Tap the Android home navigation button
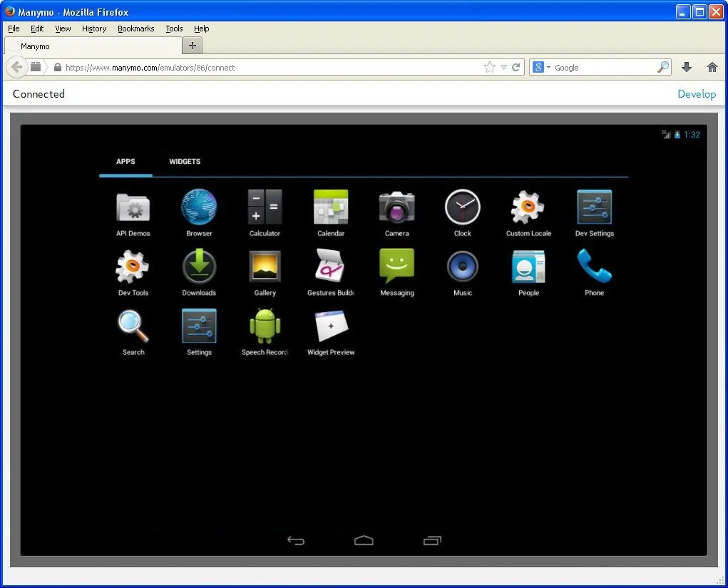728x588 pixels. click(x=364, y=540)
